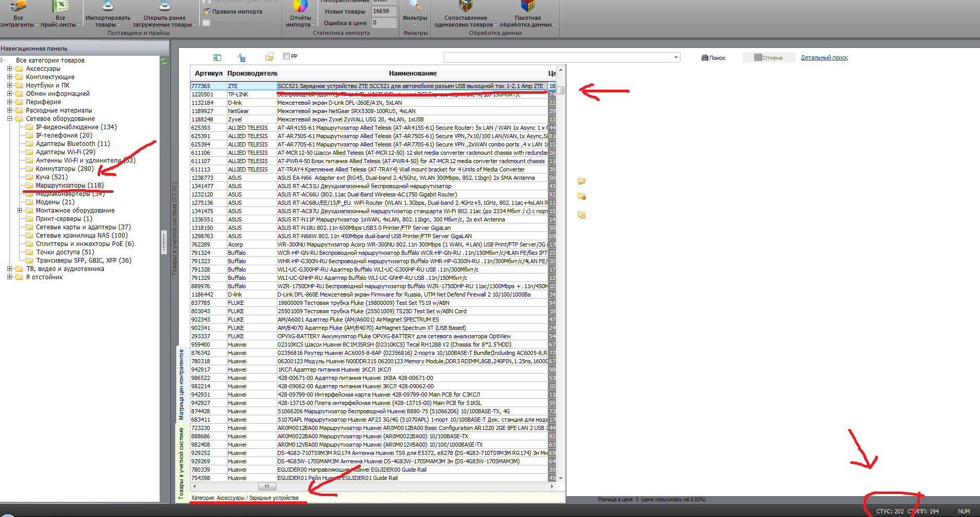The height and width of the screenshot is (517, 980).
Task: Switch to 'Матрица цен контрагентов' vertical tab
Action: pos(182,385)
